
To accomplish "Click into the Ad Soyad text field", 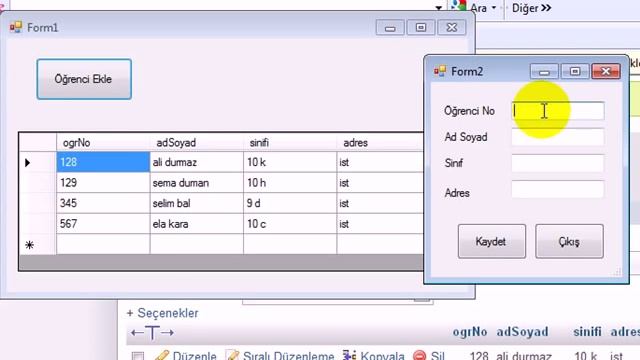I will coord(558,137).
